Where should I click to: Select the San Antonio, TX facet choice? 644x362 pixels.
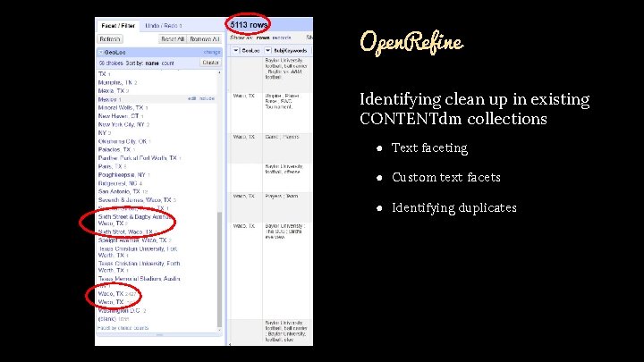tap(119, 191)
